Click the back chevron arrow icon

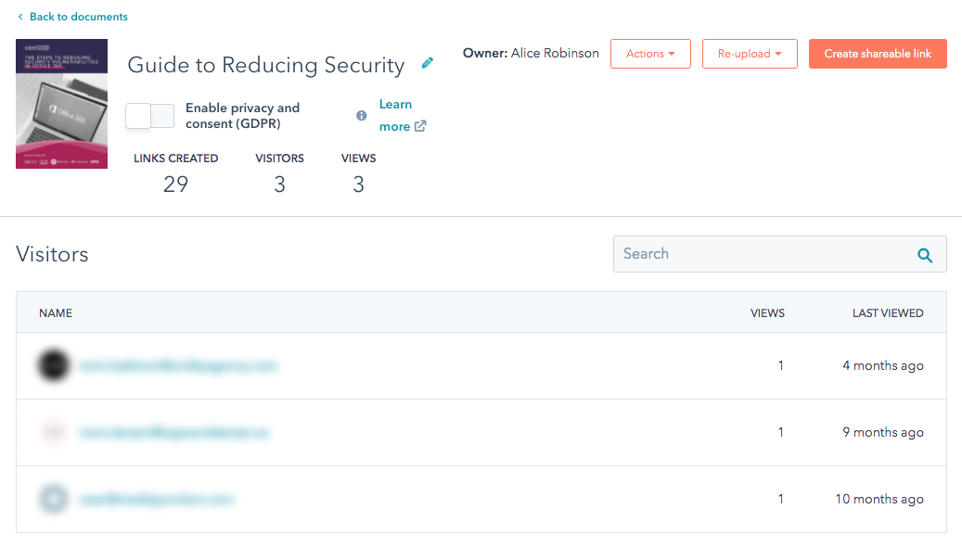point(20,17)
